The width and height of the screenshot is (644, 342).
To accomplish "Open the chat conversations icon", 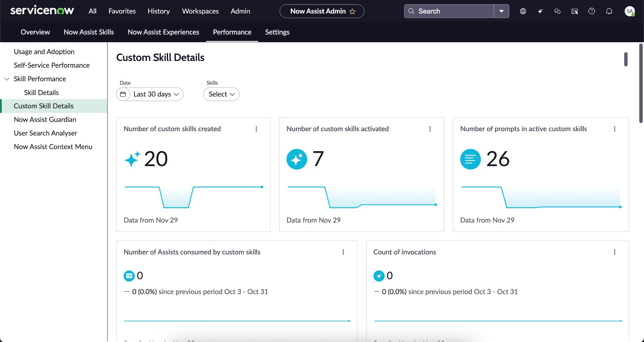I will click(557, 11).
